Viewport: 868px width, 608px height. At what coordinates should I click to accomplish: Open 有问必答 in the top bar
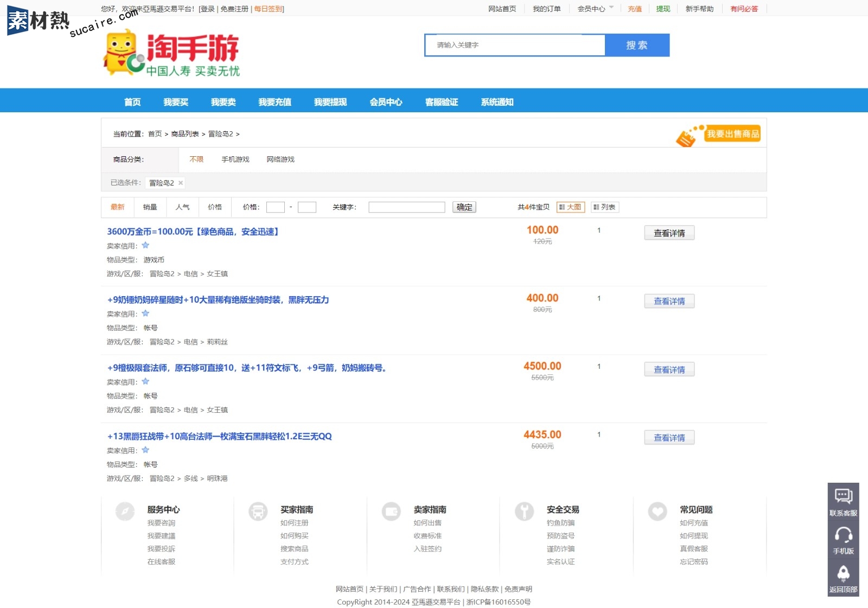pyautogui.click(x=744, y=9)
